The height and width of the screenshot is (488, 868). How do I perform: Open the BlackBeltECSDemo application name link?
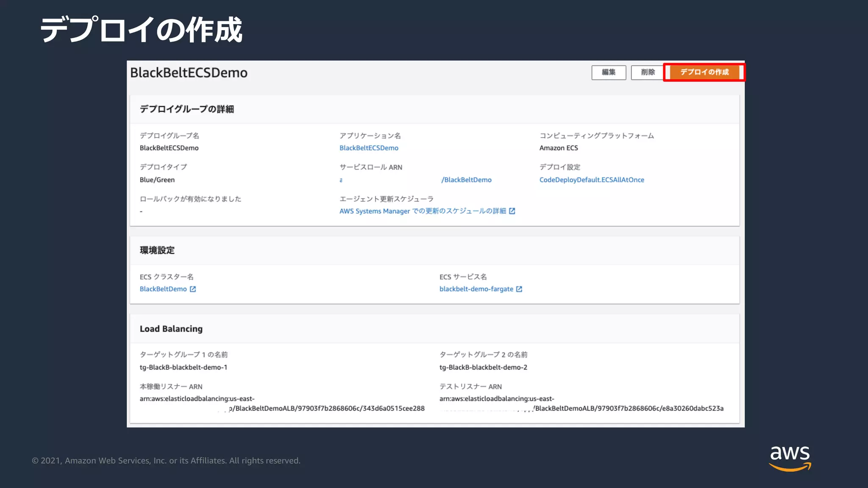(x=369, y=148)
